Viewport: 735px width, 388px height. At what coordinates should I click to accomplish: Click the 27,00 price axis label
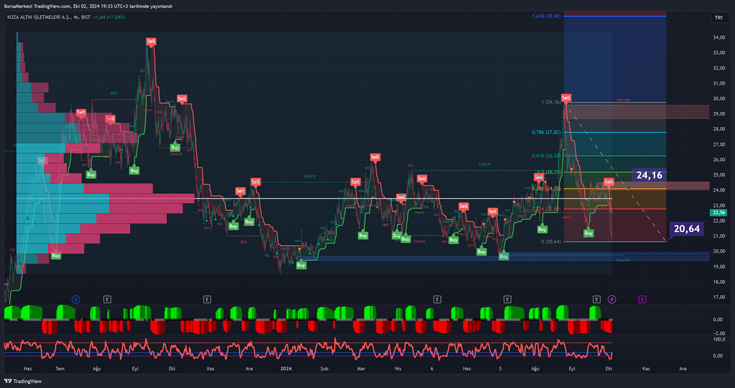[x=719, y=144]
